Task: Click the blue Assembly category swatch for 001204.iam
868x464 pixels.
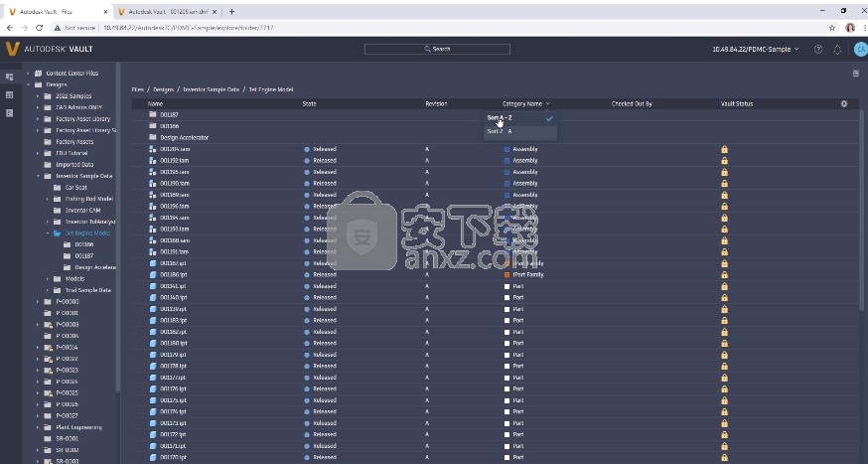Action: point(506,149)
